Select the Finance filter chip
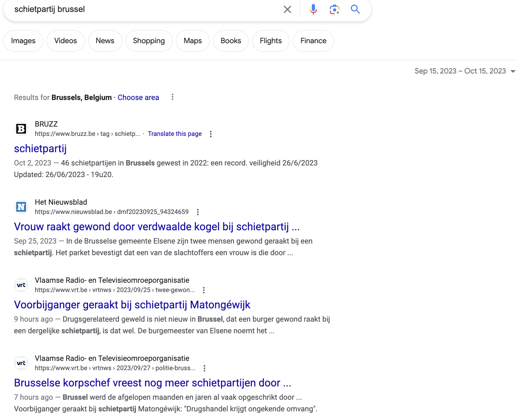This screenshot has height=420, width=517. click(x=313, y=41)
